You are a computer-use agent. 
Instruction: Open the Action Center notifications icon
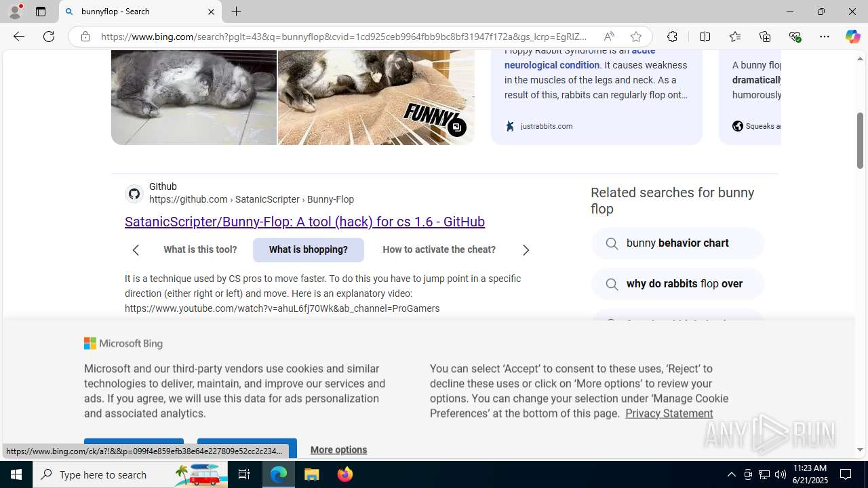[x=846, y=474]
